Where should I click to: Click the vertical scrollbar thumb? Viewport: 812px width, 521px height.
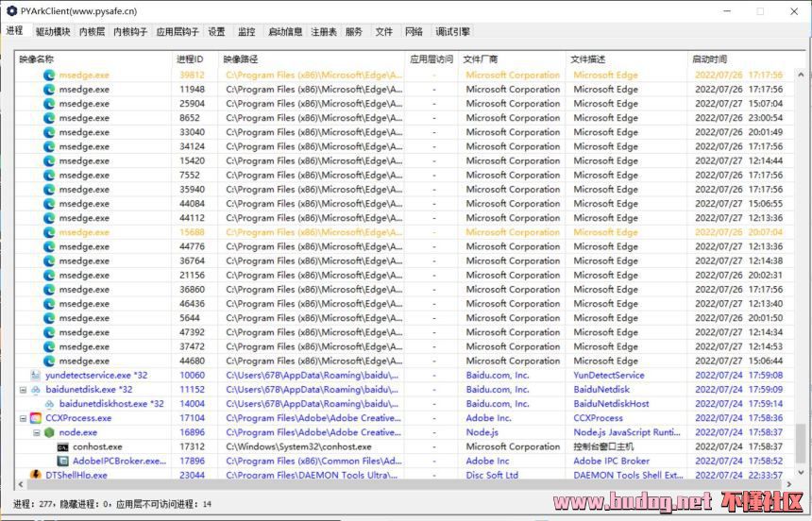[801, 444]
